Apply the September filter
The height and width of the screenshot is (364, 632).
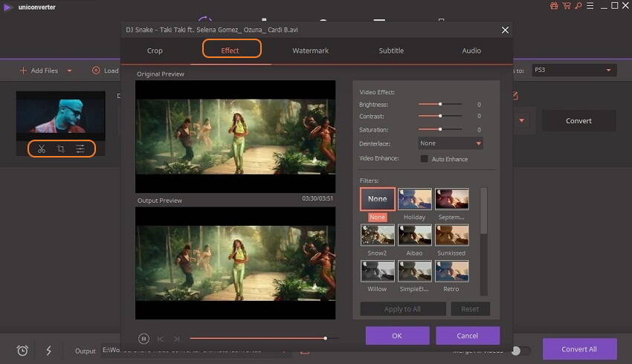click(452, 199)
